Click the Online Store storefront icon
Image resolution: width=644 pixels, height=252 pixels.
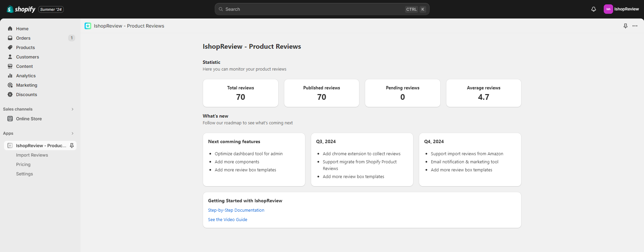(x=10, y=119)
